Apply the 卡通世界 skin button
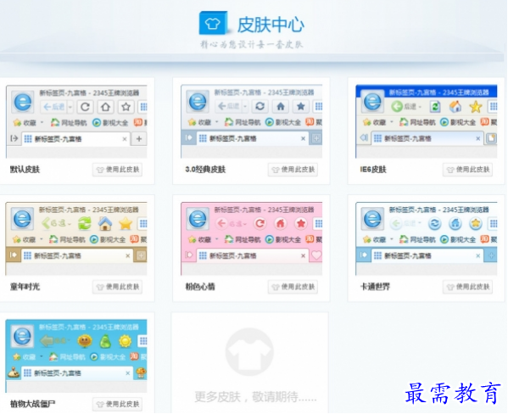 coord(467,287)
